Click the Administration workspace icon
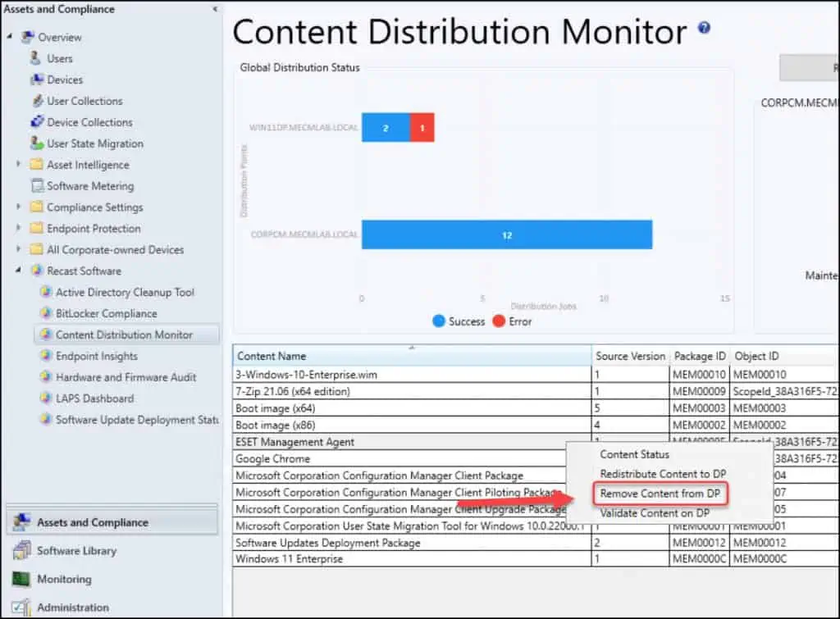 pyautogui.click(x=22, y=608)
